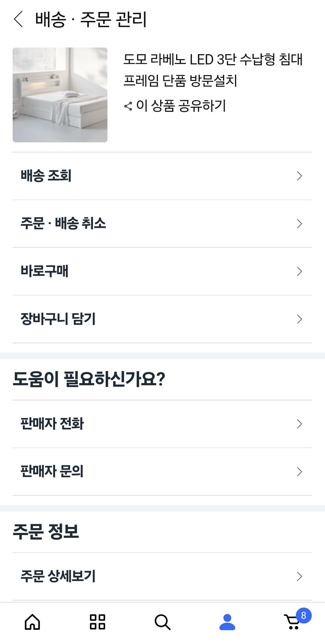Expand 판매자 전화 chevron arrow
The image size is (325, 644).
(x=299, y=424)
